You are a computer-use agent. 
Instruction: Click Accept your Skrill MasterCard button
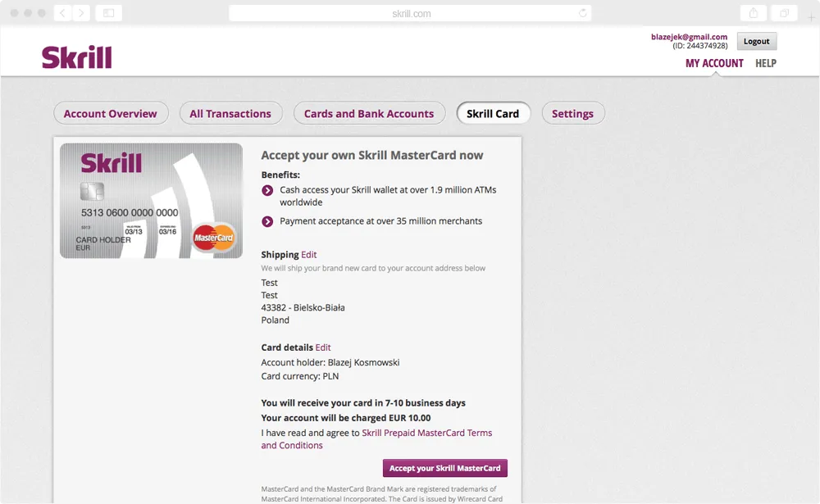[445, 468]
